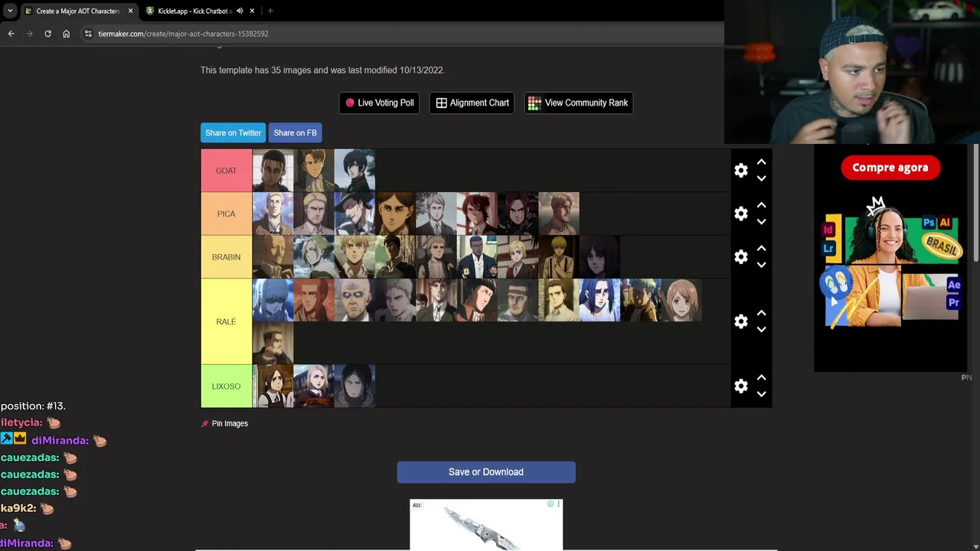Go back in browser history
The image size is (980, 551).
[11, 34]
